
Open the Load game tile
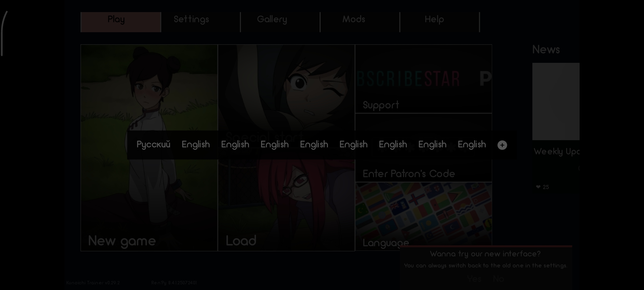click(241, 241)
